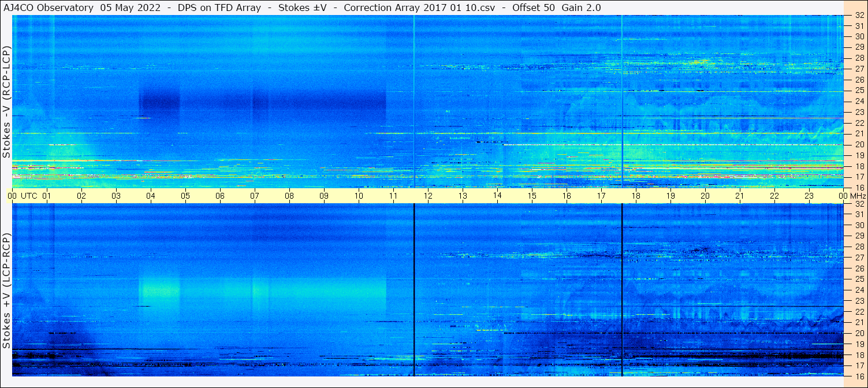Select the 07 hour tick on time axis
The height and width of the screenshot is (388, 868).
point(255,196)
